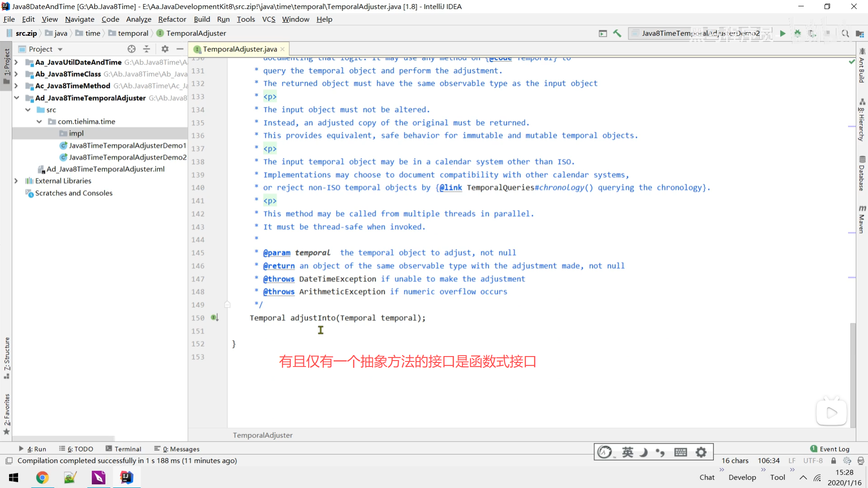Close the TemporalAdjuster.java tab
The height and width of the screenshot is (488, 868).
coord(283,49)
